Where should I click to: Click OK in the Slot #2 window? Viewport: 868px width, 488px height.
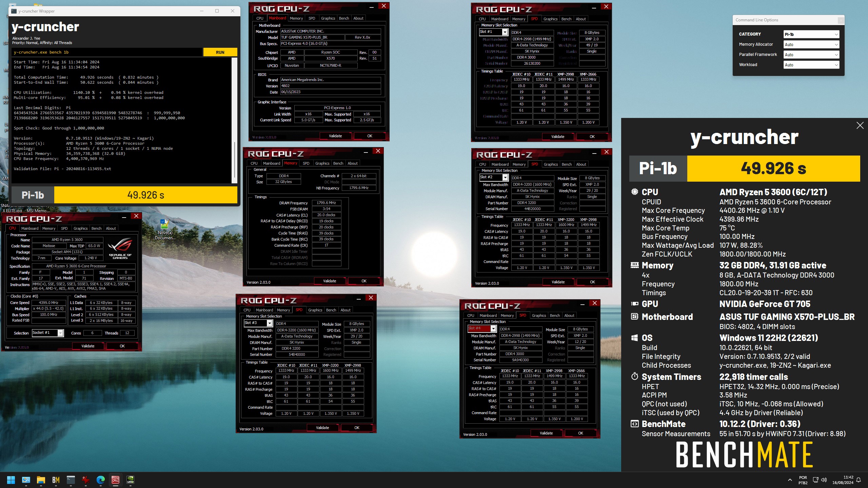point(592,282)
